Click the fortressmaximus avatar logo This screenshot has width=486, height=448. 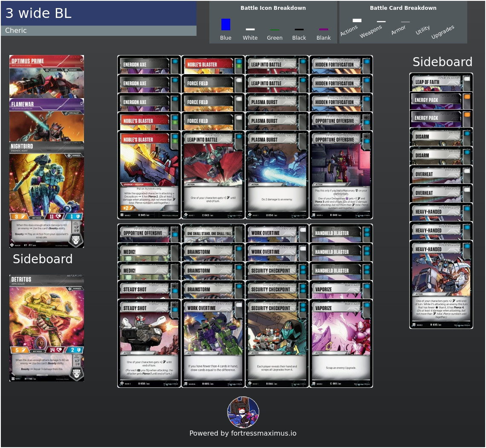(x=243, y=412)
